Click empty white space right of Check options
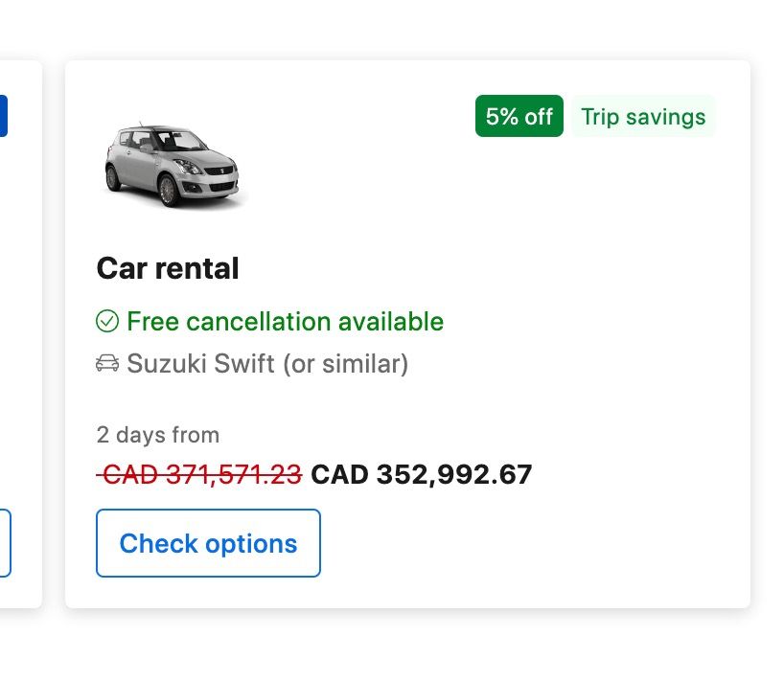784x682 pixels. (x=527, y=543)
